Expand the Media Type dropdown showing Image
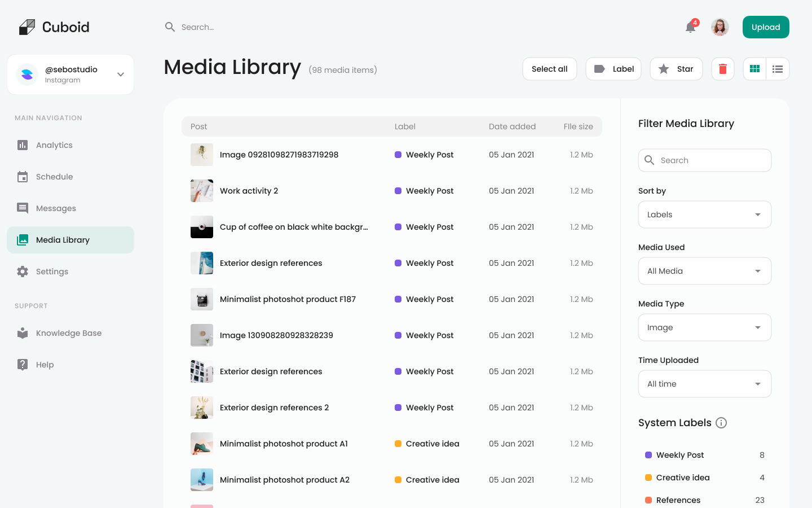 pyautogui.click(x=704, y=327)
